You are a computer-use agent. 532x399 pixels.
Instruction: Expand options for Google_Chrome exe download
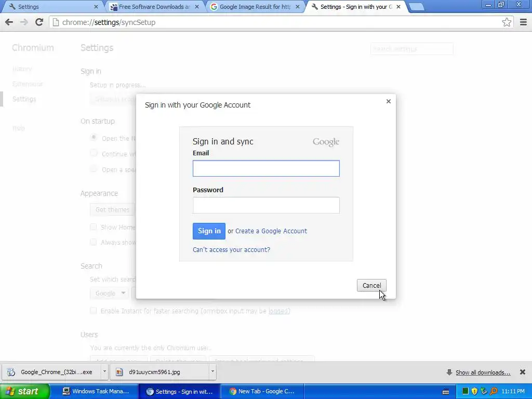click(x=104, y=371)
